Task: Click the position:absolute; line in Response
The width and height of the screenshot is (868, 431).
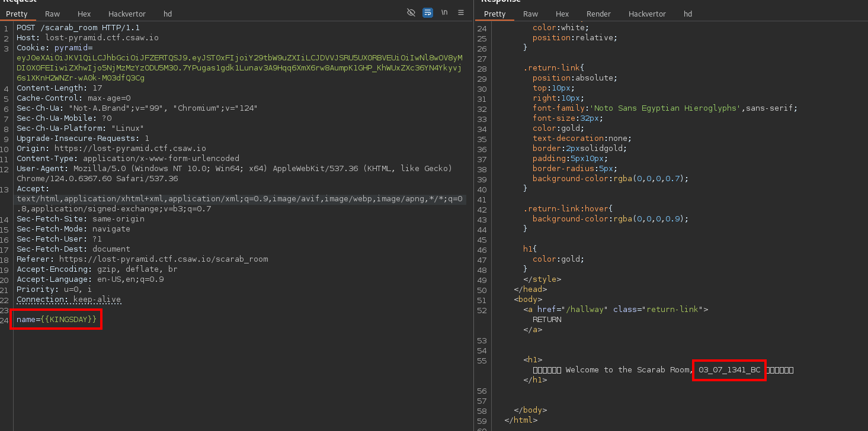Action: click(575, 78)
